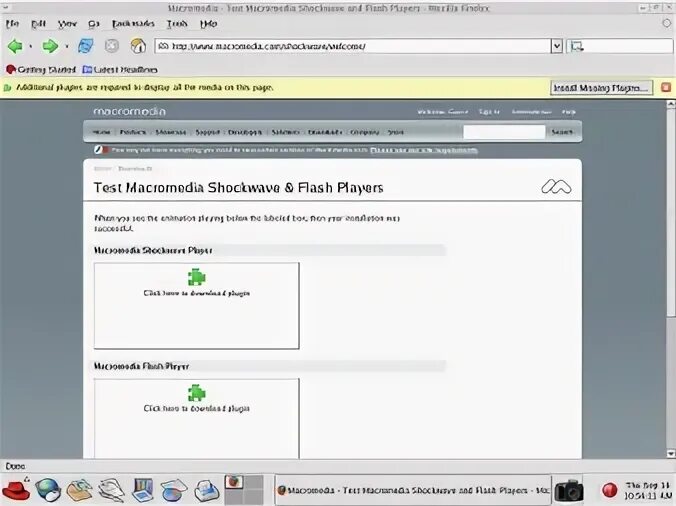This screenshot has height=506, width=676.
Task: Launch the word processor pen-and-paper panel icon
Action: (x=111, y=490)
